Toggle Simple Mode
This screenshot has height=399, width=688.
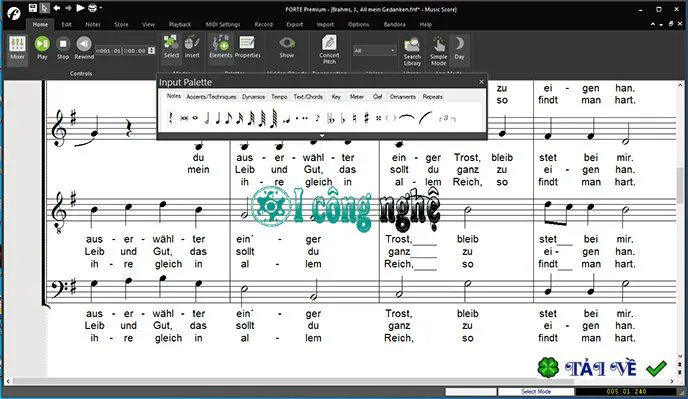(438, 51)
